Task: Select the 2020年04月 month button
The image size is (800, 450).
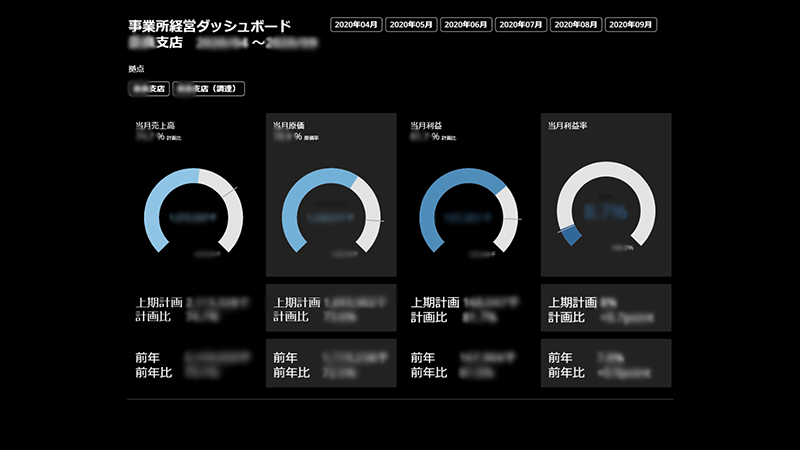Action: point(356,24)
